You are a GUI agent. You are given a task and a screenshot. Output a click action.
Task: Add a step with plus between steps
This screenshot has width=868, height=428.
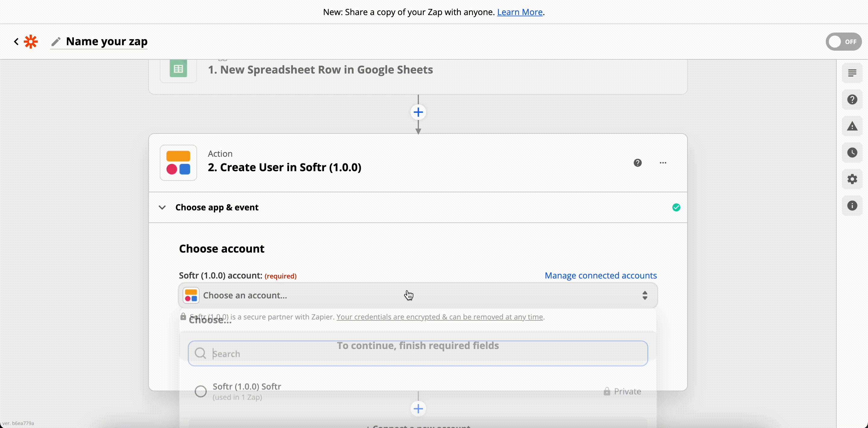coord(418,112)
